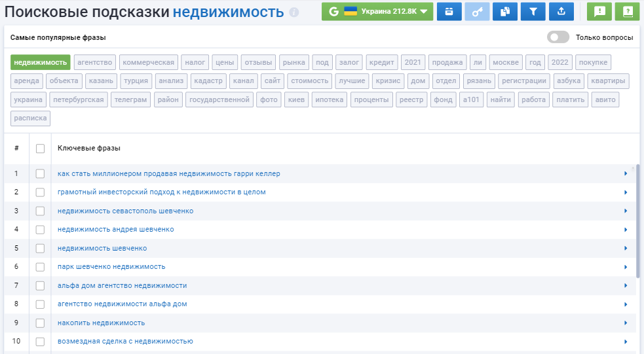Viewport: 644px width, 354px height.
Task: Click the недвижимость keyword in page title
Action: click(228, 12)
